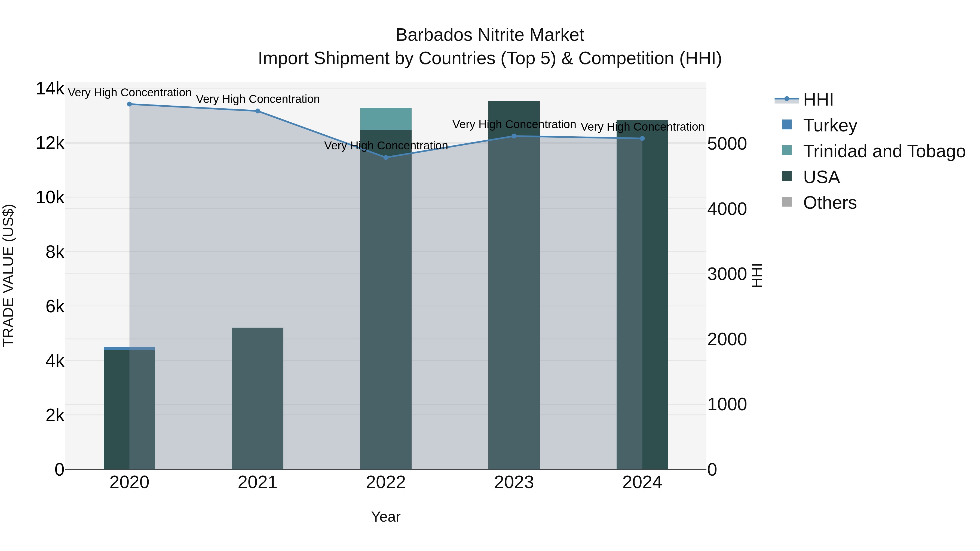Click 2022 Very High Concentration annotation

click(386, 145)
